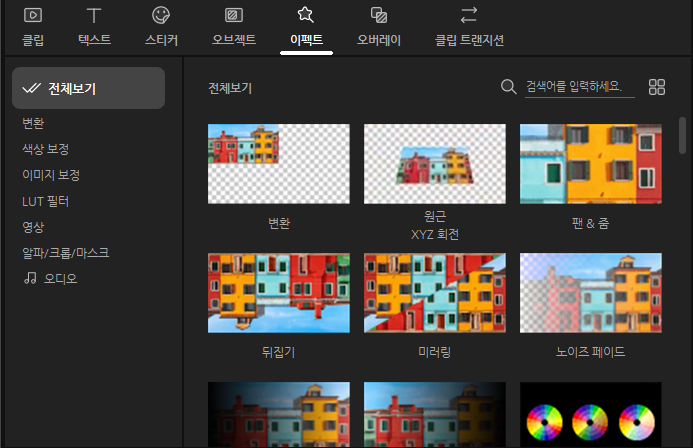Select the 텍스트 text tool icon
Image resolution: width=693 pixels, height=448 pixels.
click(94, 16)
